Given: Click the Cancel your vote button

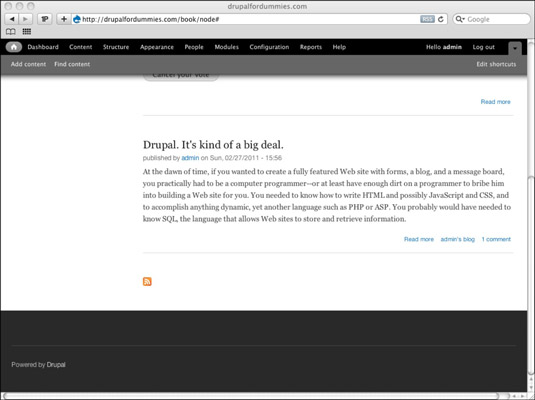Looking at the screenshot, I should (180, 76).
